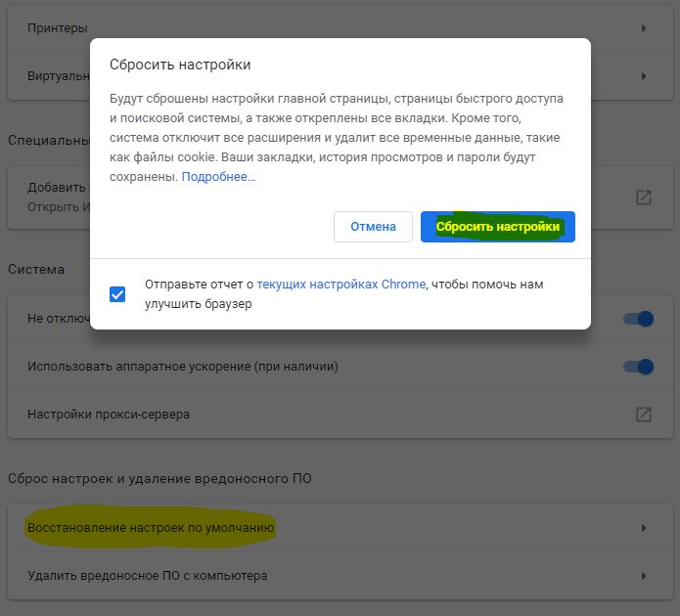Select "Удалить вредоносное ПО с компьютера" text
680x616 pixels.
point(148,576)
